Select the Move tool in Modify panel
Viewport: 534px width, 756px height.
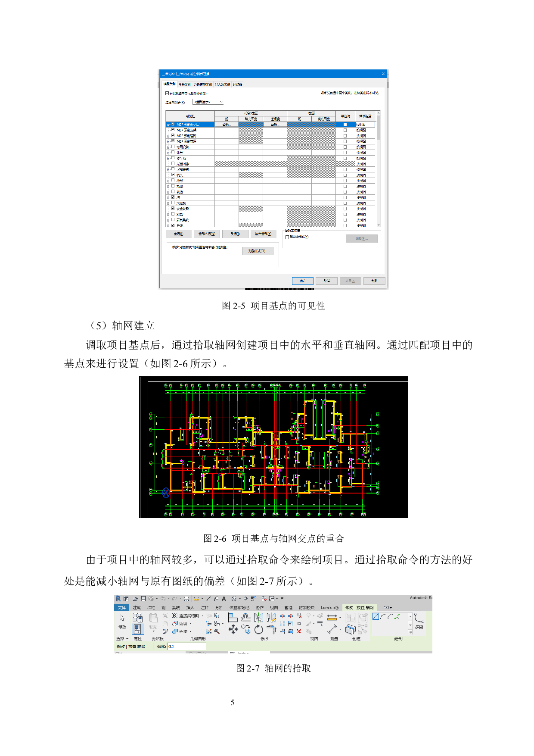coord(233,630)
